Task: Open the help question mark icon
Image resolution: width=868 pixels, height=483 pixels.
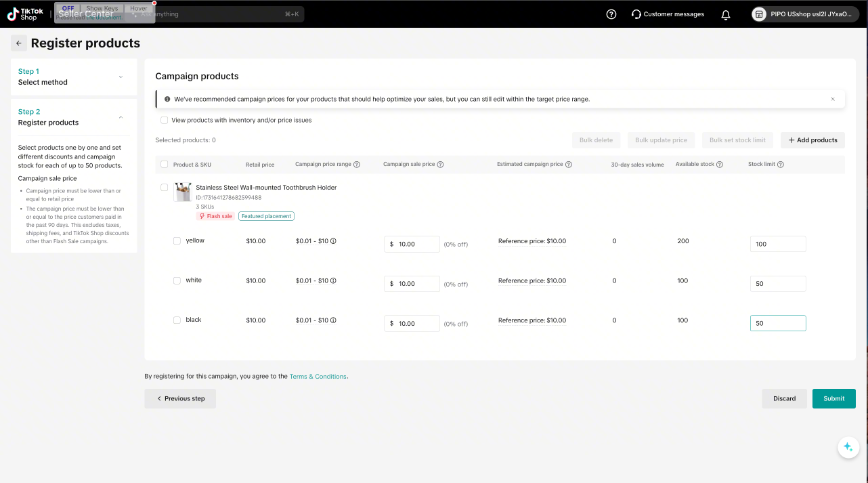Action: tap(611, 14)
